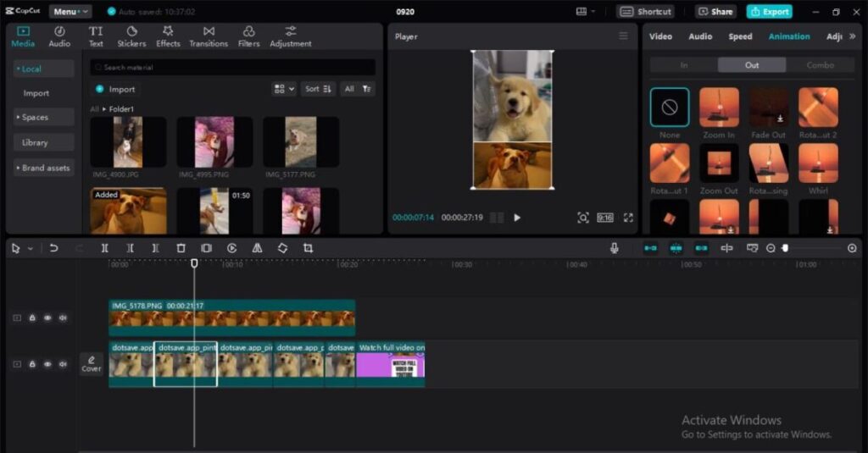The height and width of the screenshot is (453, 868).
Task: Play the video in the Player
Action: click(517, 218)
